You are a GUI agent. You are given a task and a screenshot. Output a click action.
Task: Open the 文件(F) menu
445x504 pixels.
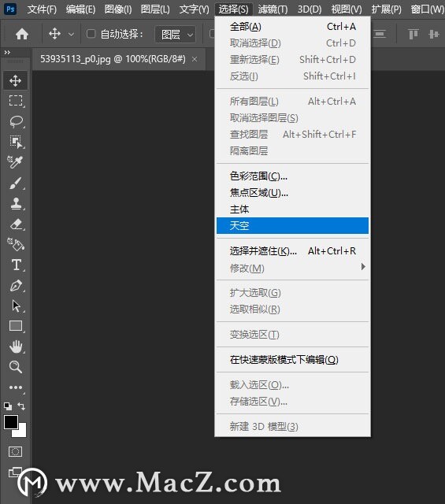tap(42, 9)
